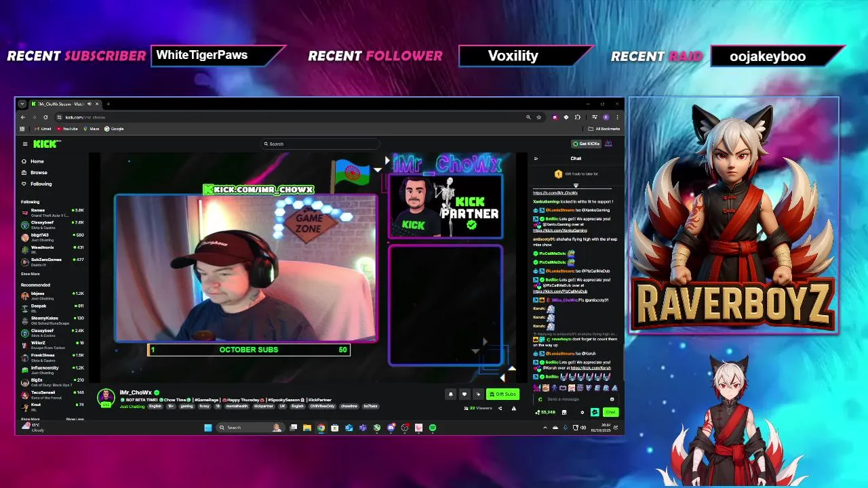This screenshot has width=868, height=488.
Task: Share the stream using share icon
Action: click(x=500, y=408)
